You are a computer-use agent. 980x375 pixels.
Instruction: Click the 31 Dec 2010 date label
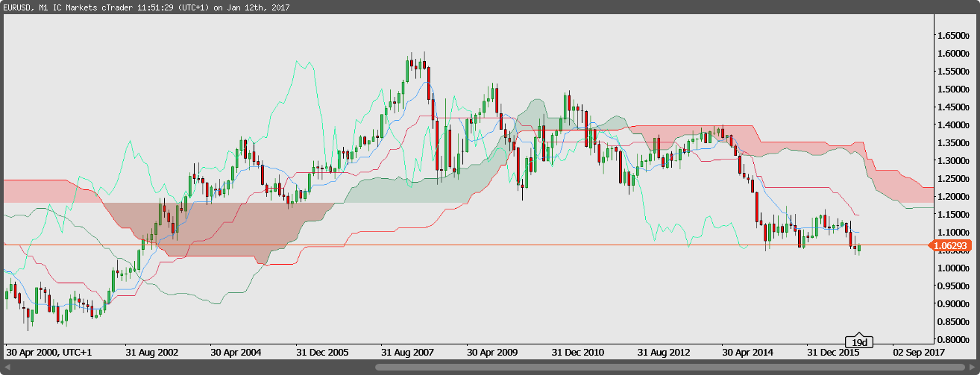pyautogui.click(x=578, y=351)
